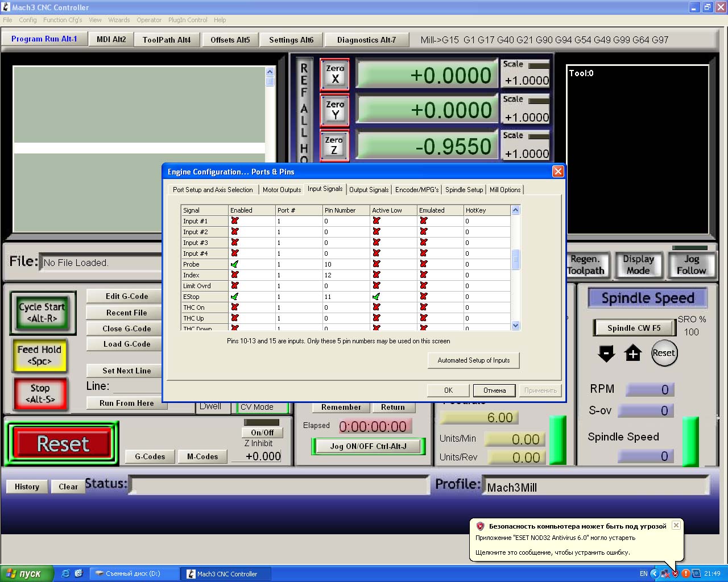Lower spindle speed with the minus arrow
Image resolution: width=728 pixels, height=582 pixels.
tap(606, 354)
